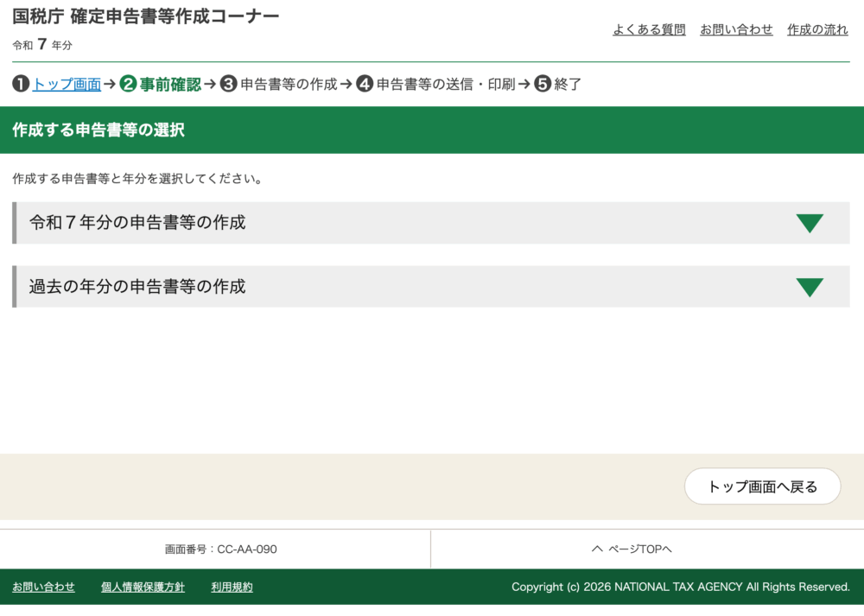
Task: Click the トップ画面へ戻る button
Action: coord(762,486)
